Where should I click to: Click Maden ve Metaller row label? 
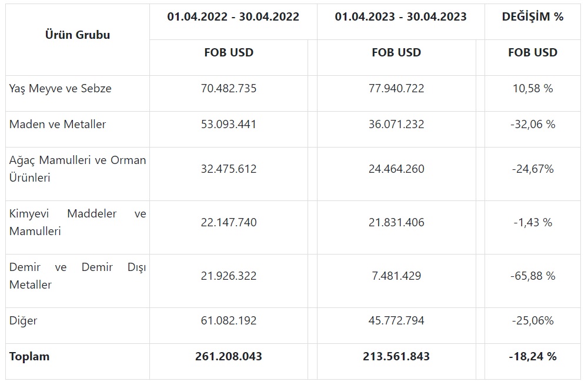tap(58, 125)
